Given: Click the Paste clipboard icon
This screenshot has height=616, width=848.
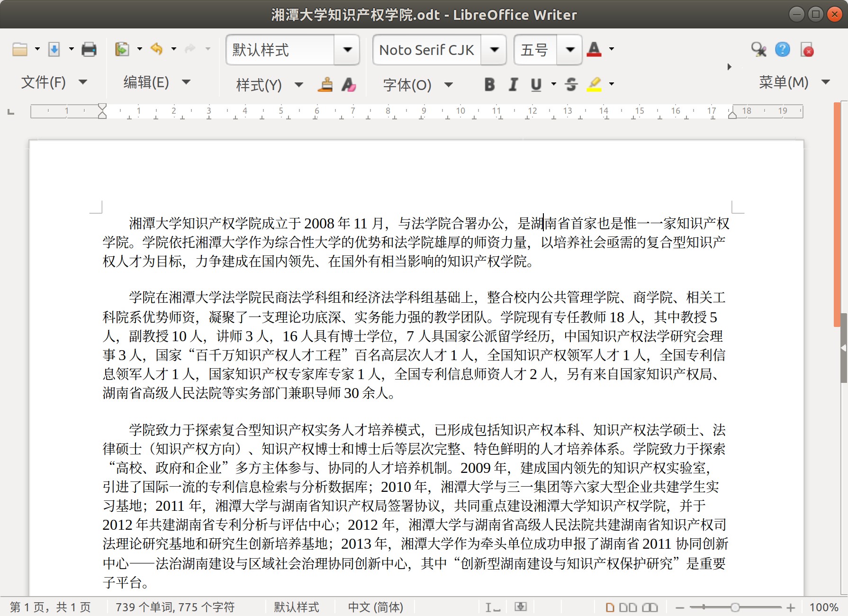Looking at the screenshot, I should click(122, 49).
